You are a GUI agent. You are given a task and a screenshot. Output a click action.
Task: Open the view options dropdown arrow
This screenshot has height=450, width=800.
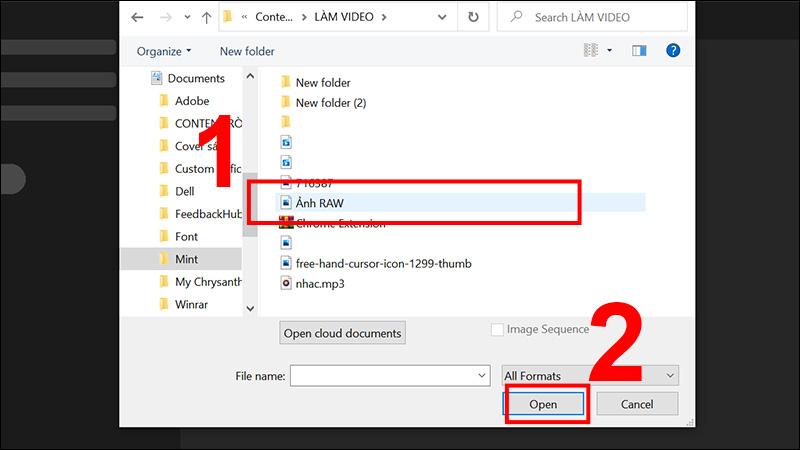(x=609, y=50)
